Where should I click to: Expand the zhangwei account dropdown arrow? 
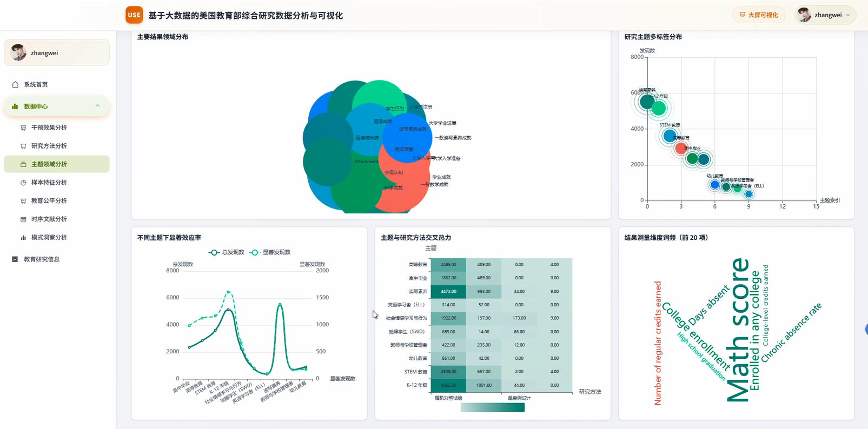pyautogui.click(x=848, y=15)
